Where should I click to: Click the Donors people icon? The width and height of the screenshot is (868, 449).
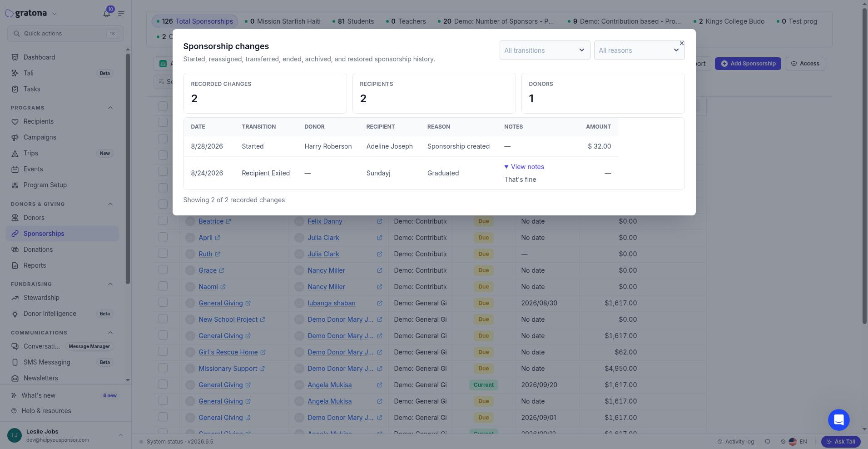15,218
